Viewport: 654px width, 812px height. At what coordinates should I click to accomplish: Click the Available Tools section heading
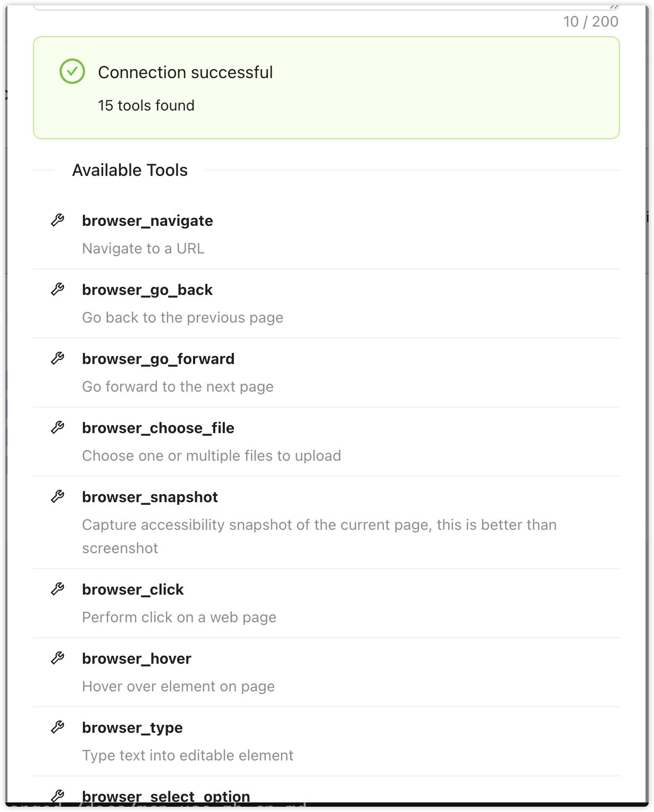coord(130,170)
